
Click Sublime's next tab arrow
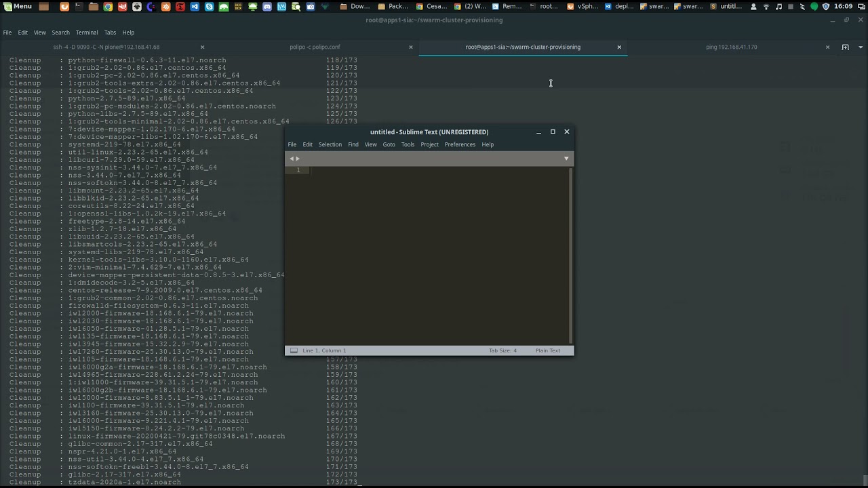click(x=298, y=159)
